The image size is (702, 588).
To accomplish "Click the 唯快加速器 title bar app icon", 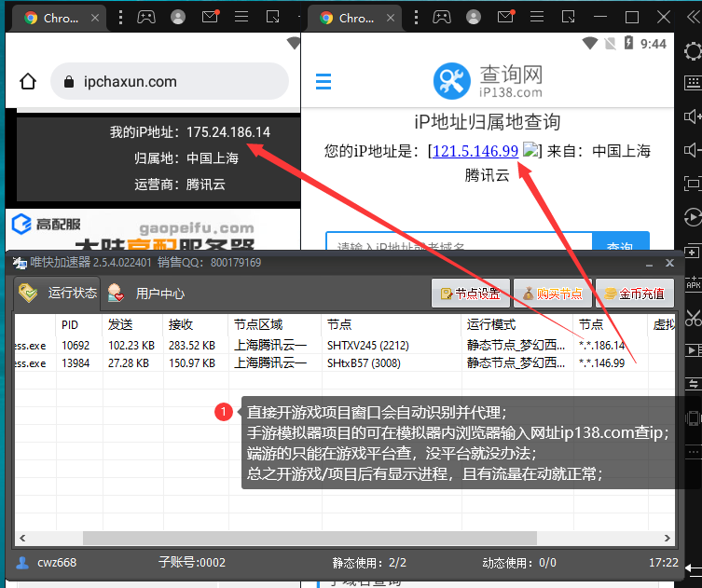I will tap(20, 263).
